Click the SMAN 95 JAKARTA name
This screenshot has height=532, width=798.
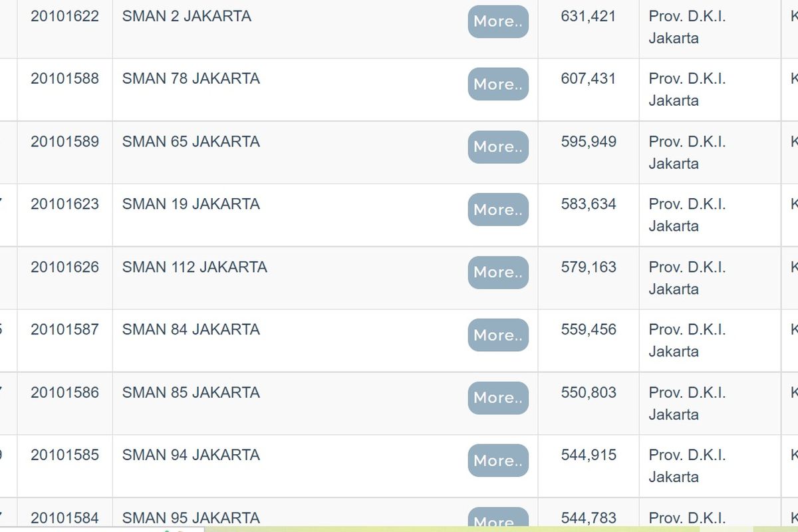click(191, 517)
